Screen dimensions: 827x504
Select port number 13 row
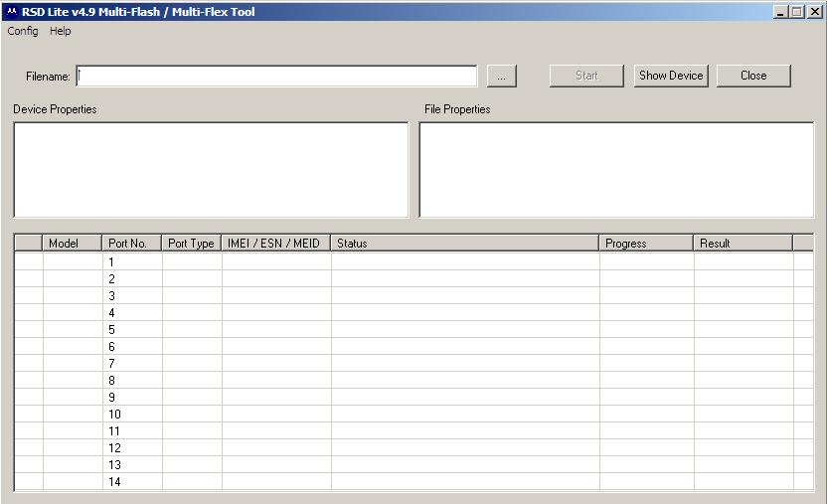414,464
